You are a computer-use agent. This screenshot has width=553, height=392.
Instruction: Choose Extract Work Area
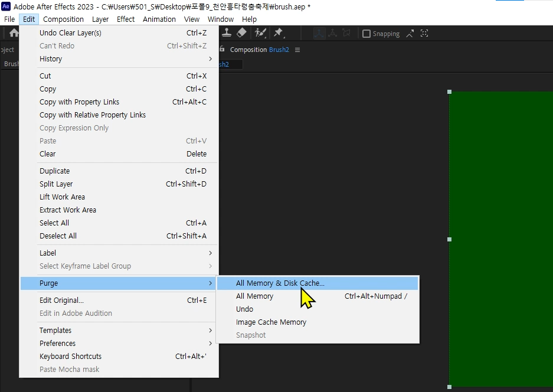(x=119, y=210)
